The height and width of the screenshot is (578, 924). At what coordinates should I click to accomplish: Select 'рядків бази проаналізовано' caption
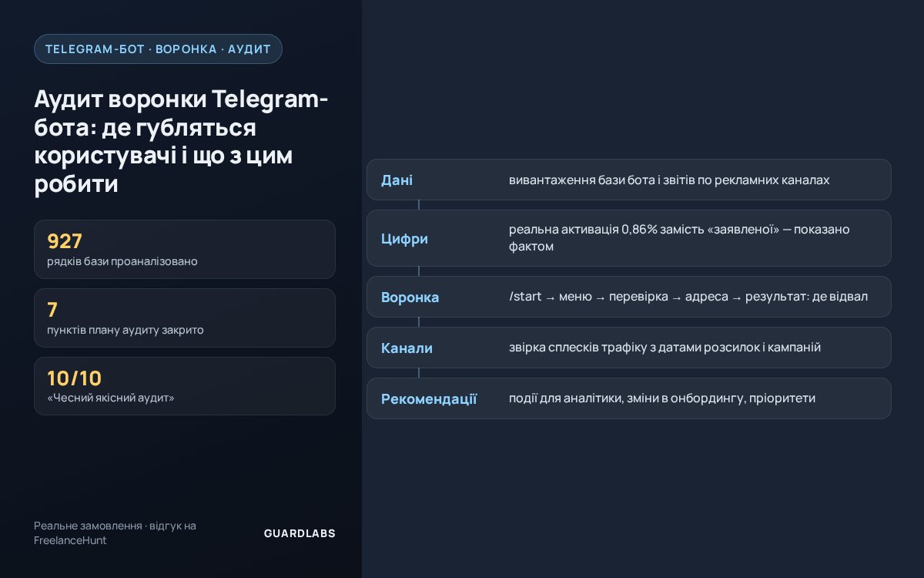pos(122,261)
